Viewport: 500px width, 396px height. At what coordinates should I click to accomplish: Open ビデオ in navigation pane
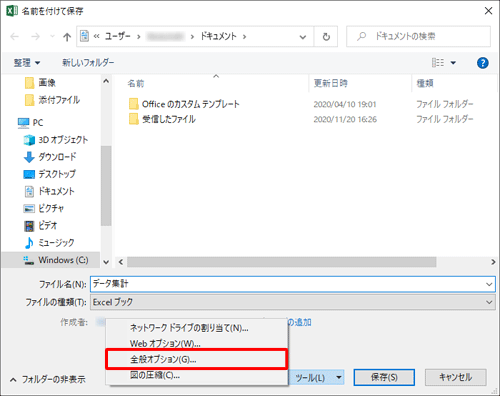click(40, 226)
